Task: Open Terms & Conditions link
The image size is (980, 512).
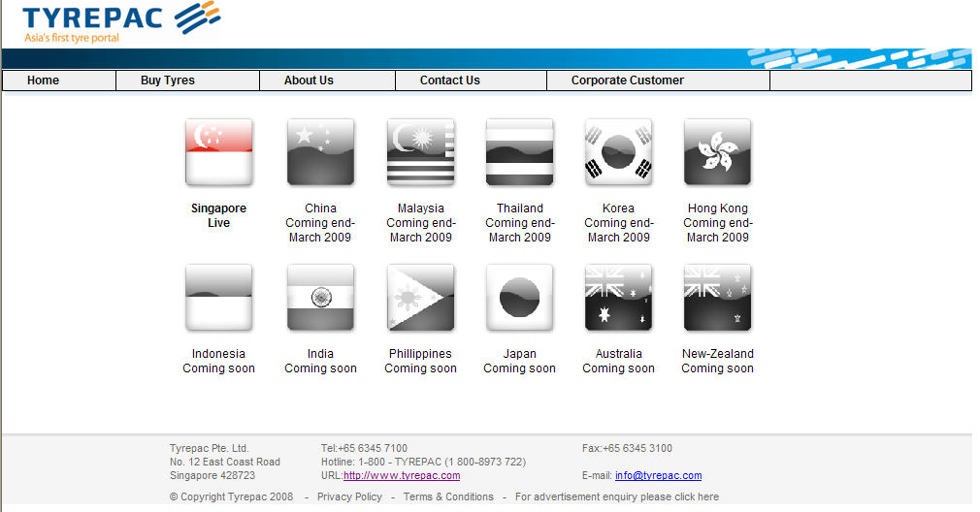Action: (448, 496)
